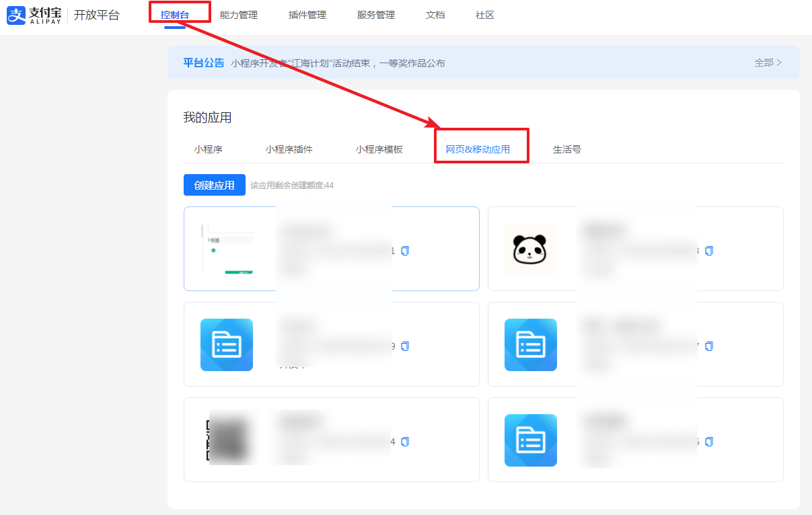The width and height of the screenshot is (812, 515).
Task: Switch to the 生活号 tab
Action: 567,149
